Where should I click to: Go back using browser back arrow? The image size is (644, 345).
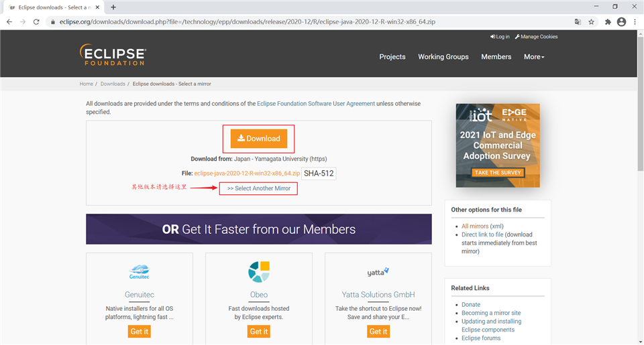pyautogui.click(x=9, y=21)
